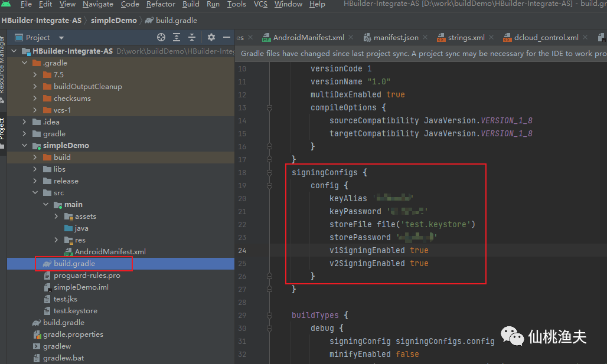Click the 'test.keystore' string on line 22
This screenshot has height=364, width=607.
coord(436,224)
